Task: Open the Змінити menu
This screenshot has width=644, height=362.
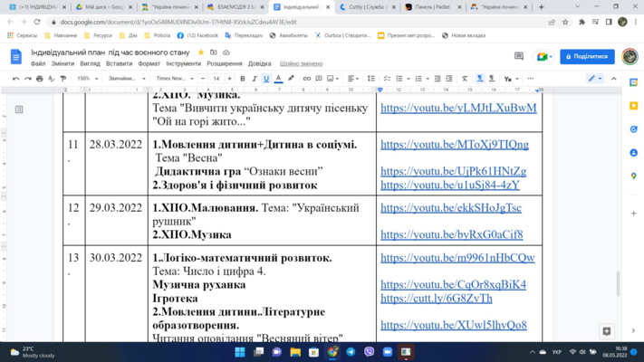Action: [62, 63]
